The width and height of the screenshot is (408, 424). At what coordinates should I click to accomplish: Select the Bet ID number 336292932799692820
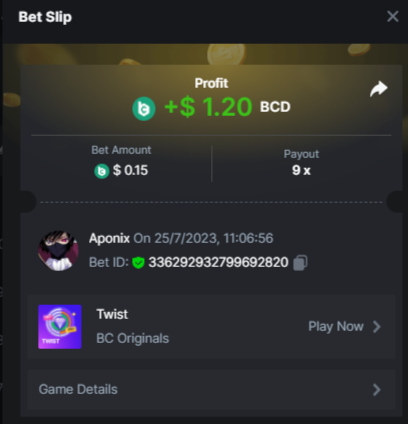click(218, 262)
